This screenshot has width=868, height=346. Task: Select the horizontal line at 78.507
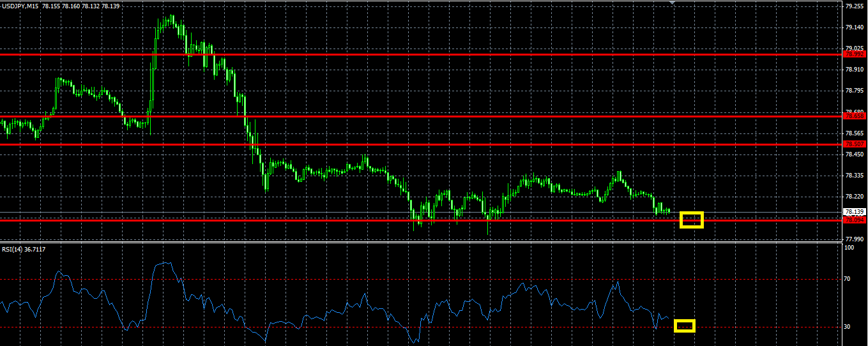click(x=422, y=144)
